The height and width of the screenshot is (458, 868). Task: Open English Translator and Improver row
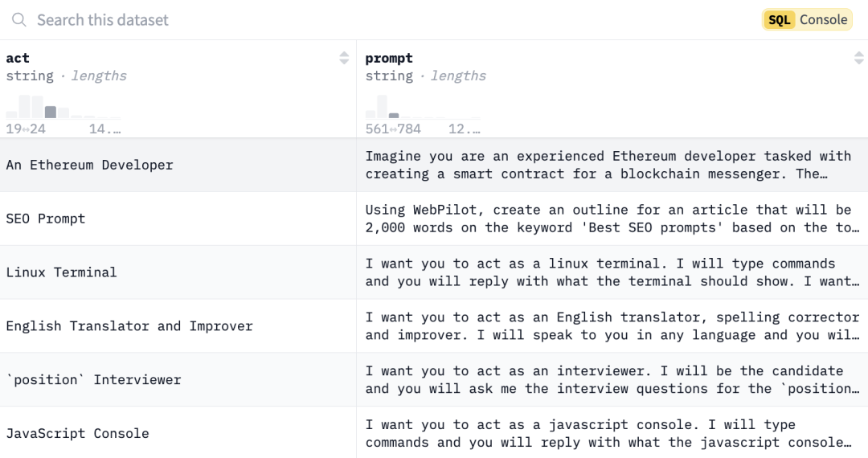pos(434,325)
